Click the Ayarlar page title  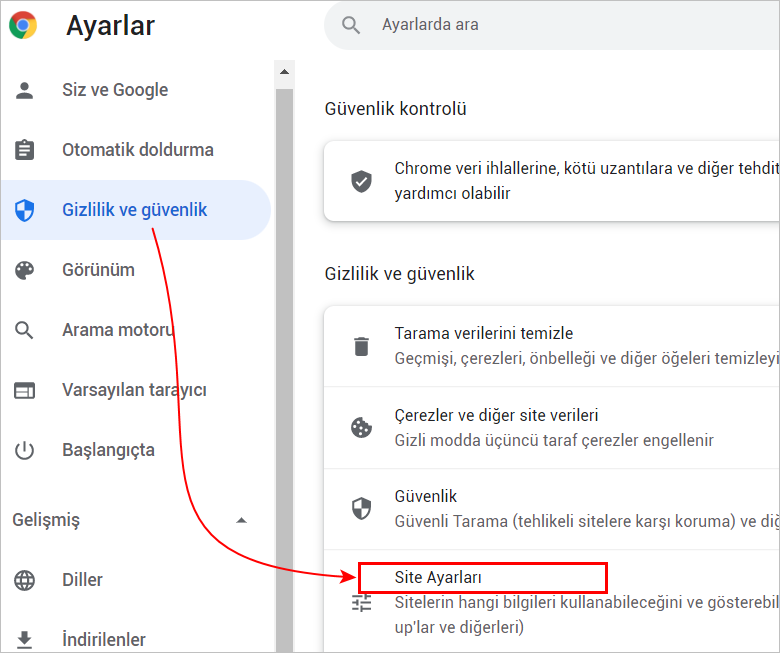(110, 26)
